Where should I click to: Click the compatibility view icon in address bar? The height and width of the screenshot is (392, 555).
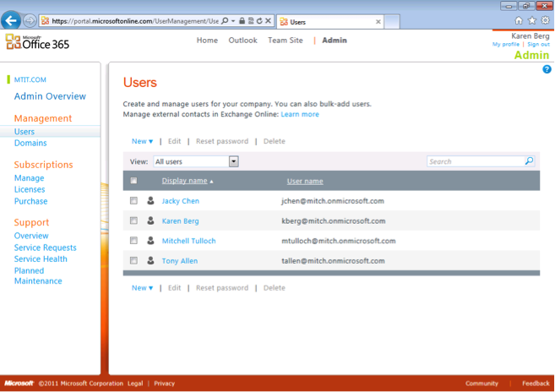coord(251,21)
